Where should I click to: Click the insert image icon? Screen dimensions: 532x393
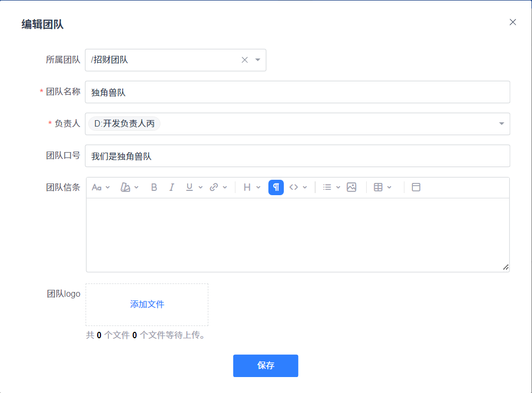(351, 187)
